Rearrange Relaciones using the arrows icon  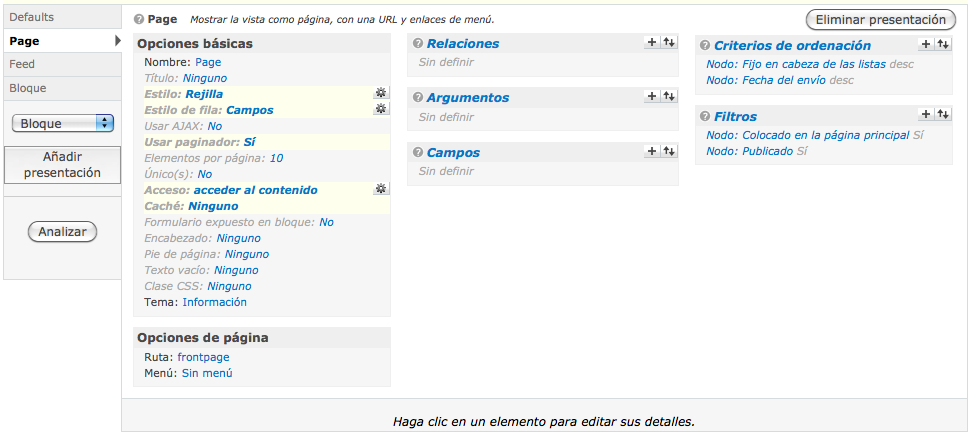pyautogui.click(x=669, y=42)
